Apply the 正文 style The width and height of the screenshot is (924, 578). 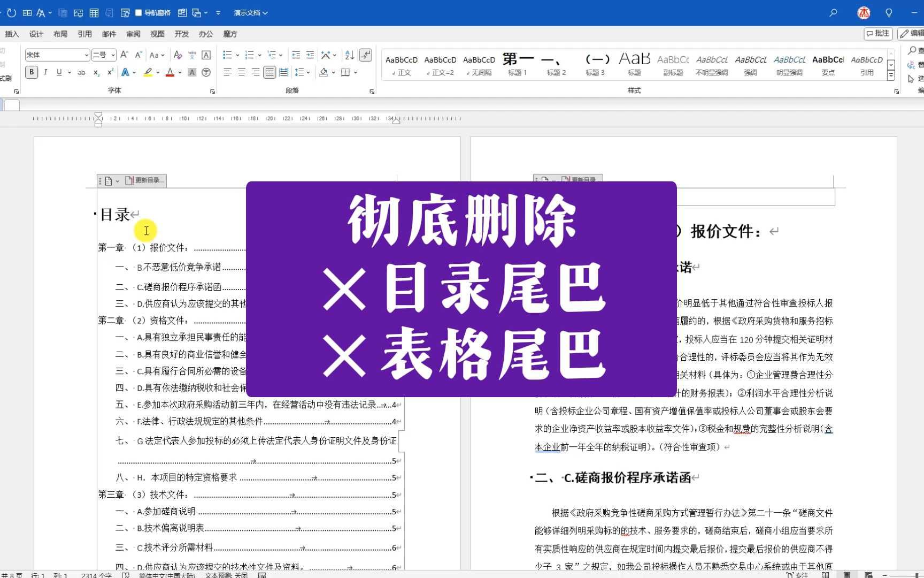[x=402, y=65]
